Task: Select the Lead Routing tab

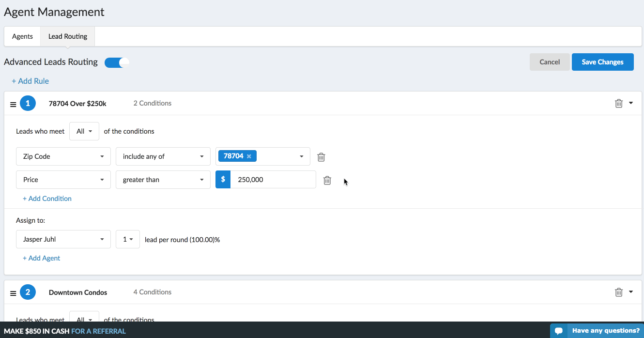Action: [x=68, y=36]
